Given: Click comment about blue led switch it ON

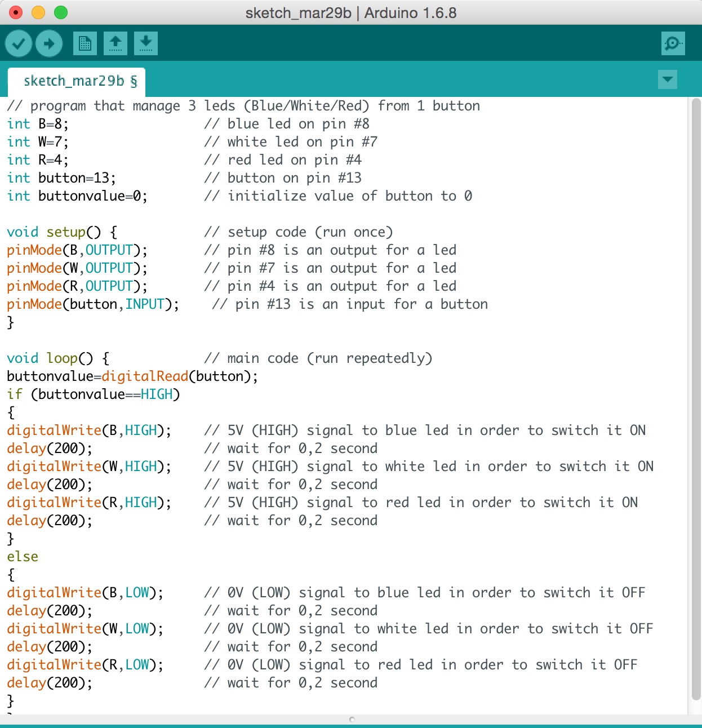Looking at the screenshot, I should pyautogui.click(x=425, y=430).
